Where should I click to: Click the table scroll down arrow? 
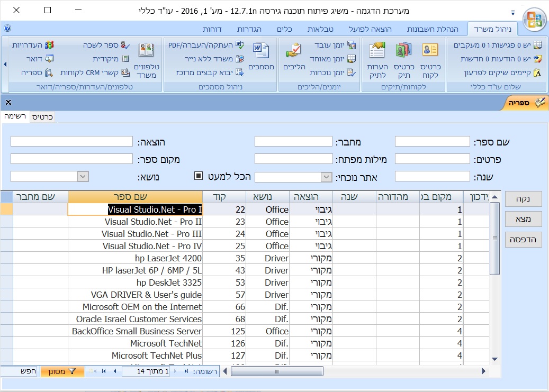[494, 359]
